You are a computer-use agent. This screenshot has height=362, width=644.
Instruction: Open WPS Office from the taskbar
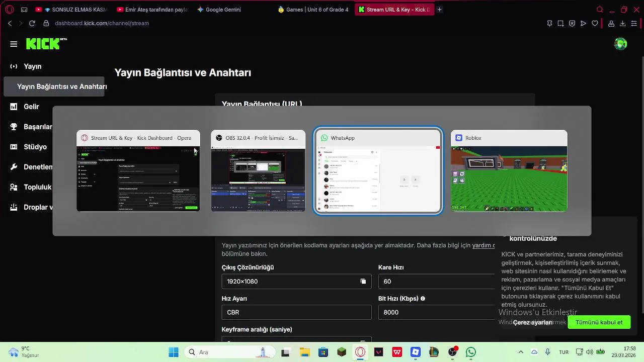click(397, 352)
